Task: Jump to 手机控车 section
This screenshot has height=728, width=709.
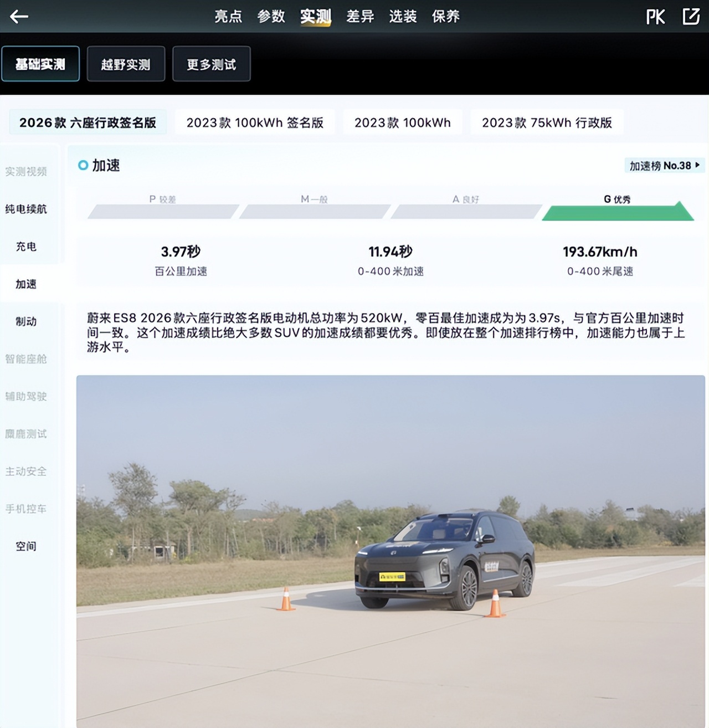Action: (x=26, y=509)
